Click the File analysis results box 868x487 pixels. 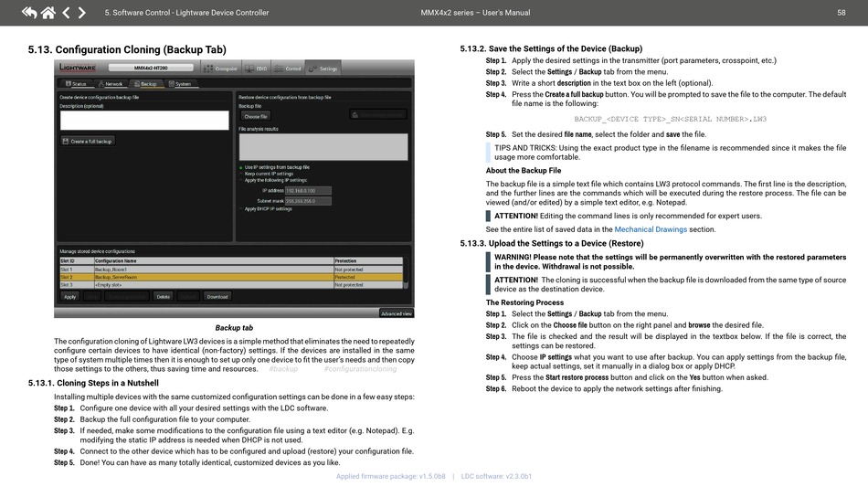[x=323, y=147]
